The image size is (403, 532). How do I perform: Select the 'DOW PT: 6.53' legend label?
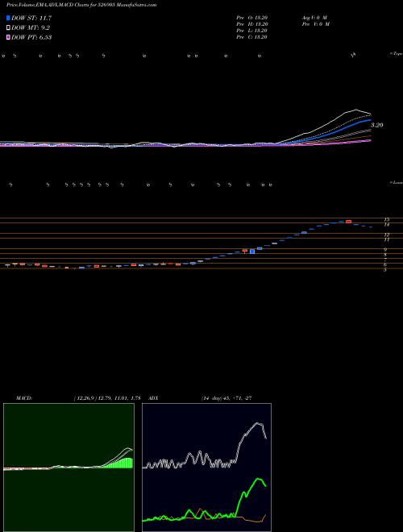coord(31,37)
